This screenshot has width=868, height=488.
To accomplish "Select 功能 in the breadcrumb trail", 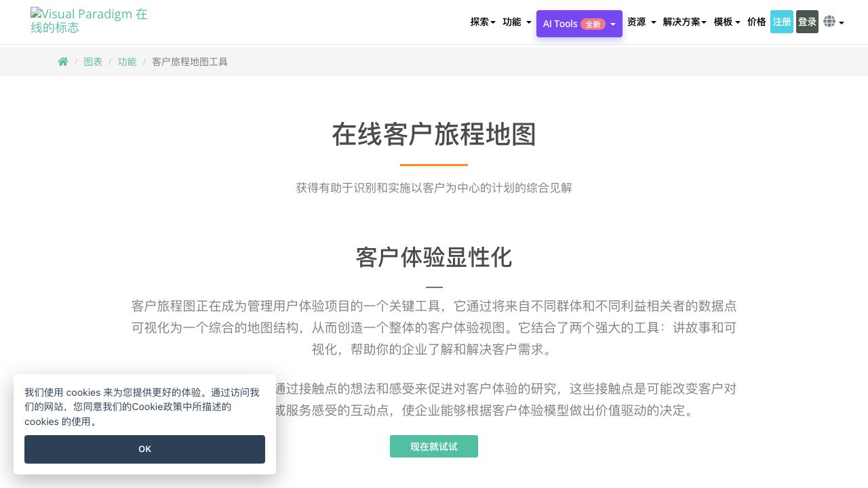I will (x=127, y=62).
